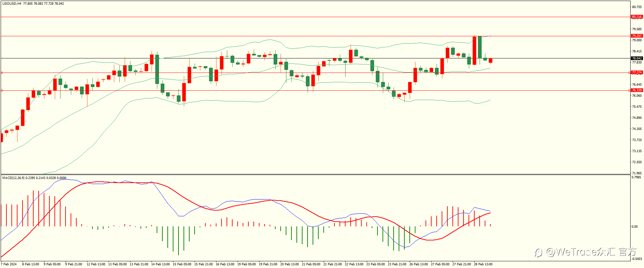Select the 79.207 red price tag
644x268 pixels.
pyautogui.click(x=637, y=36)
